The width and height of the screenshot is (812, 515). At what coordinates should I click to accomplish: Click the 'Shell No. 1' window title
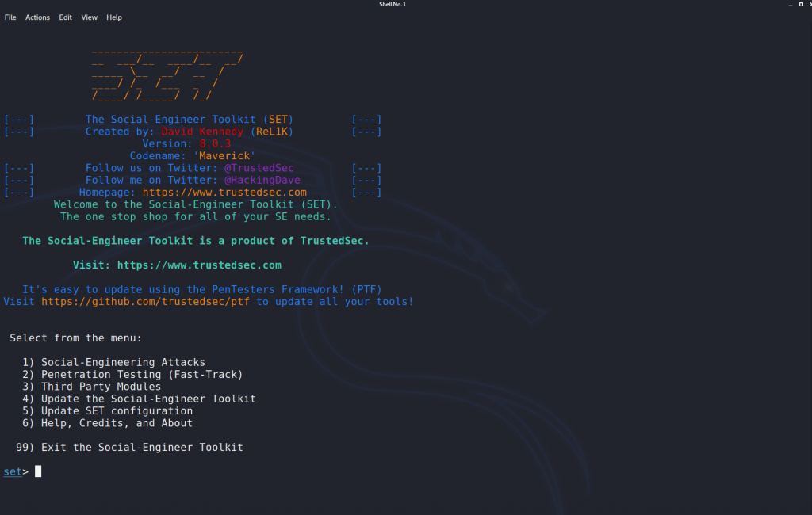[x=393, y=4]
